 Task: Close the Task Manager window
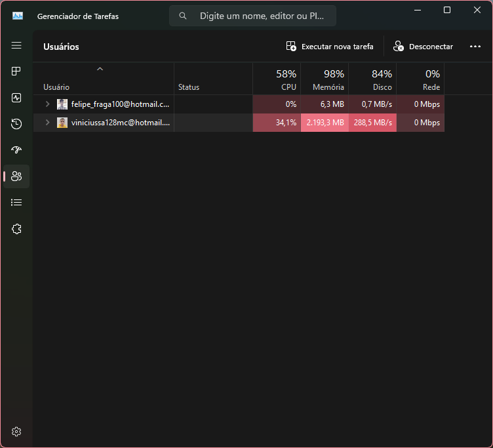pos(477,10)
